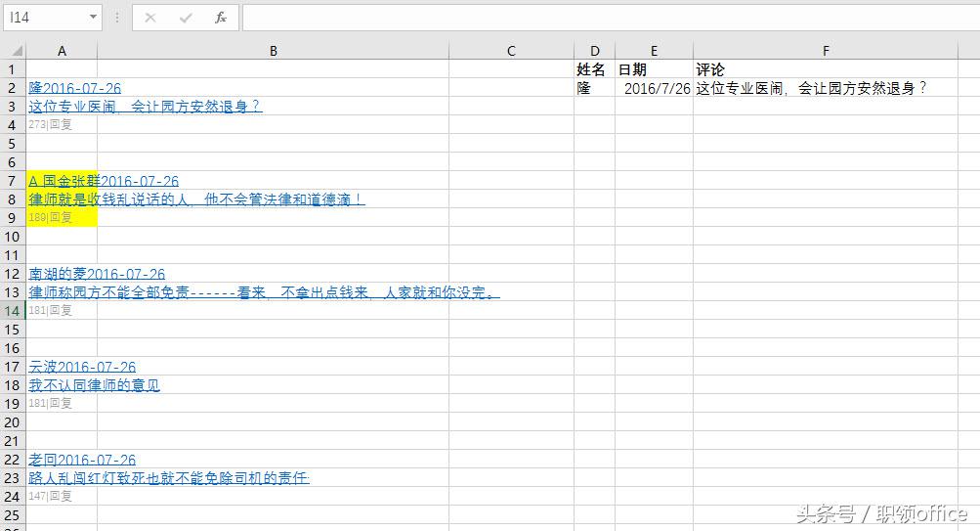Open the link A 国金张群2016-07-26
Viewport: 980px width, 531px height.
pyautogui.click(x=104, y=181)
